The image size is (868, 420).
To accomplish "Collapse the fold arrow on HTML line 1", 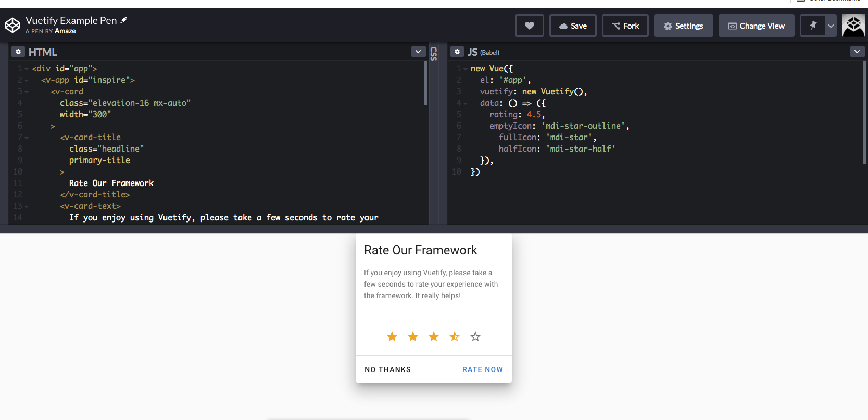I will coord(27,69).
